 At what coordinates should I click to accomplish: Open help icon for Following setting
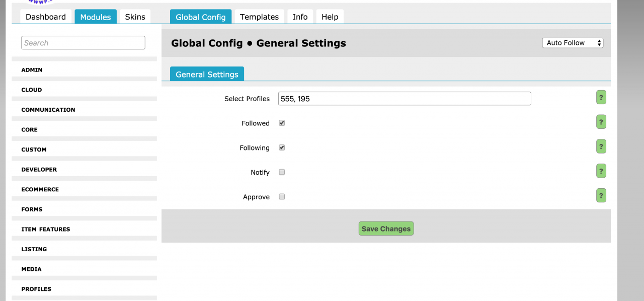(601, 146)
